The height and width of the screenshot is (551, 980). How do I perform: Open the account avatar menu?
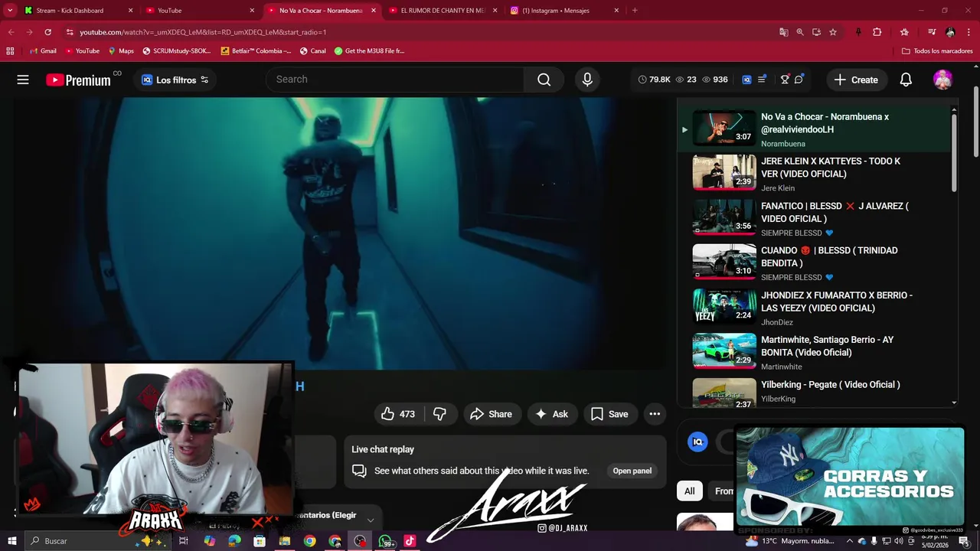pyautogui.click(x=942, y=80)
